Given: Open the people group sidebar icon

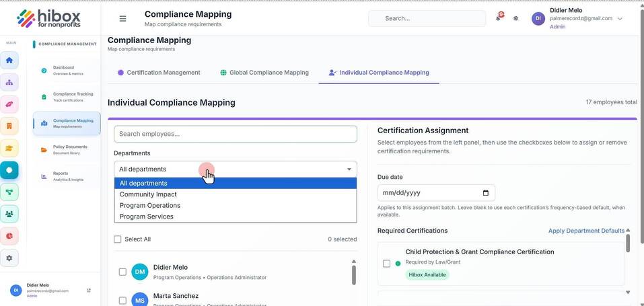Looking at the screenshot, I should [9, 214].
